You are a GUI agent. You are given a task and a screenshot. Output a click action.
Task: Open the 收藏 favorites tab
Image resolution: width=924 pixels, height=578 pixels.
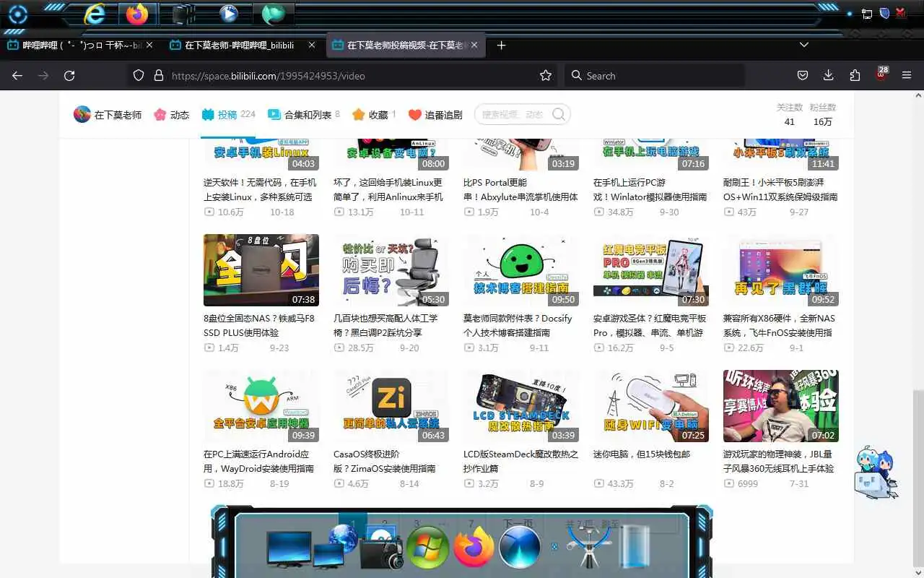coord(374,114)
